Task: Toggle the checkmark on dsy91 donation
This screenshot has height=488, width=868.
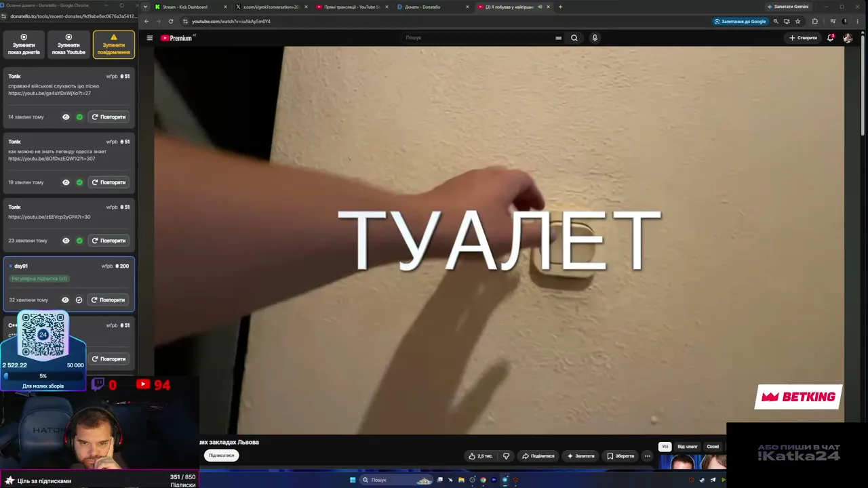Action: point(79,300)
